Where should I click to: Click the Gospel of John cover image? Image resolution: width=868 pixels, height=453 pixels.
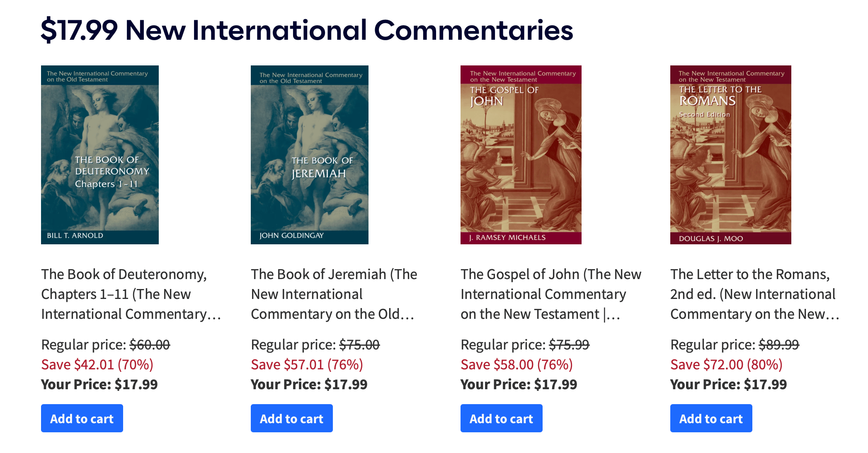click(521, 155)
